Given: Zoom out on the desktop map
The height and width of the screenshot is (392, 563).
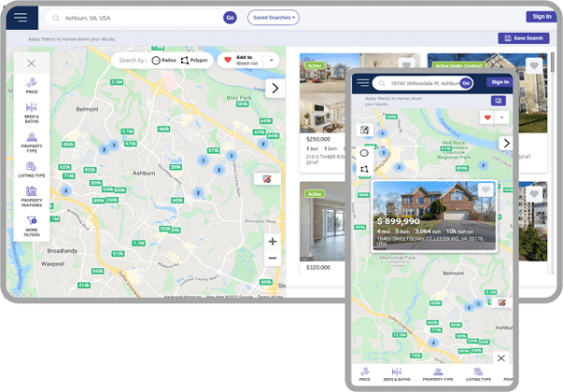Looking at the screenshot, I should point(272,259).
